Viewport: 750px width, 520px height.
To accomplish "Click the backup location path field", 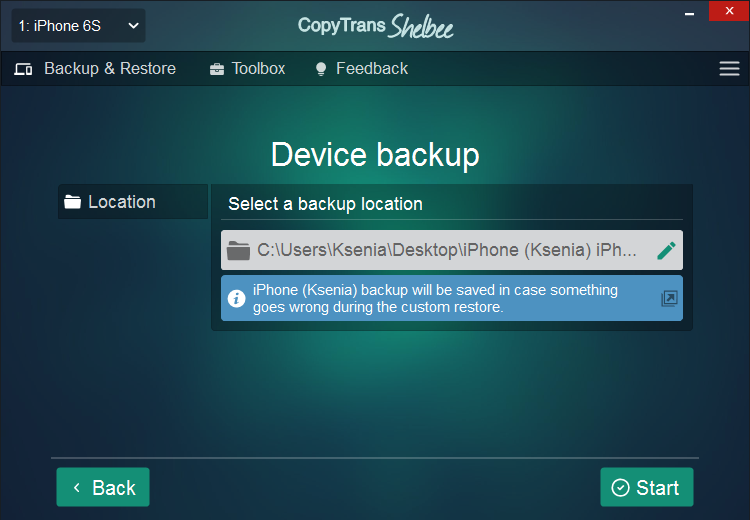I will click(452, 250).
